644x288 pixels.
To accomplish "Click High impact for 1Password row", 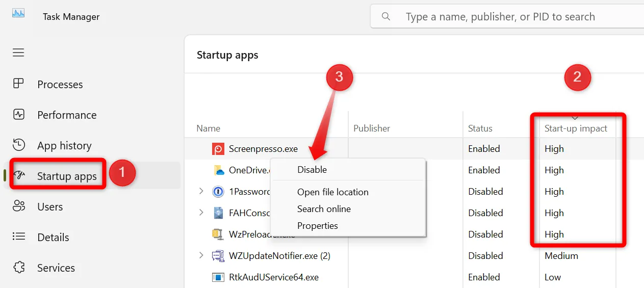I will pyautogui.click(x=554, y=192).
